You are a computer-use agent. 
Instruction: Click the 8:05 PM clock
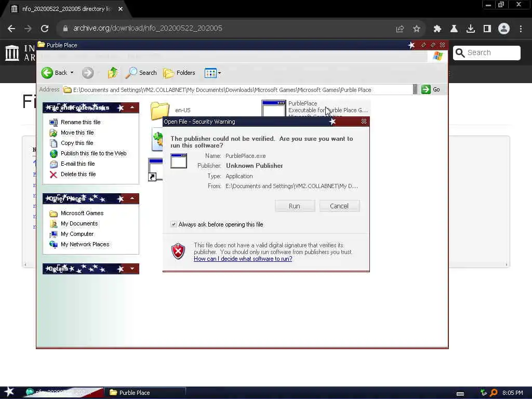tap(513, 393)
